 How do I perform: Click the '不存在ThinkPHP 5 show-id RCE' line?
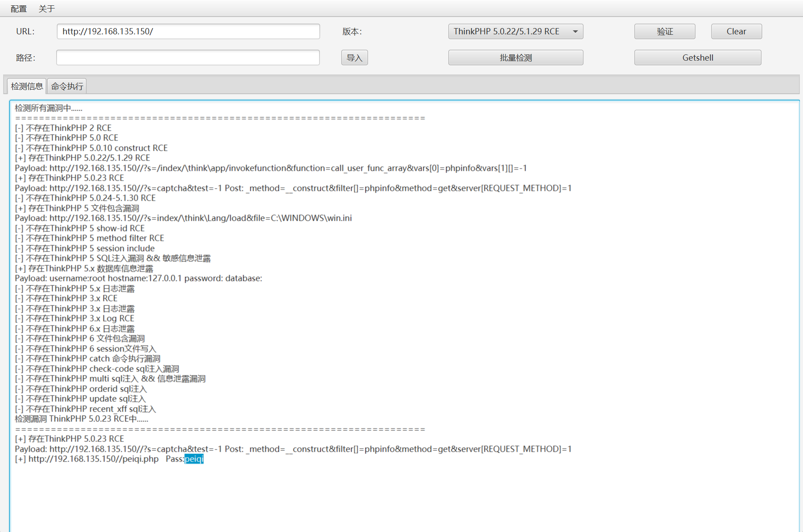[80, 228]
